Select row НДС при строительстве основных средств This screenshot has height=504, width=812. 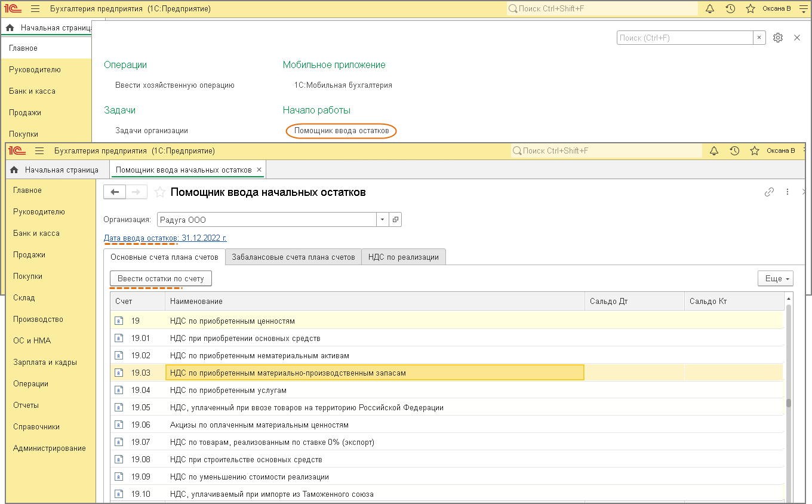[447, 459]
